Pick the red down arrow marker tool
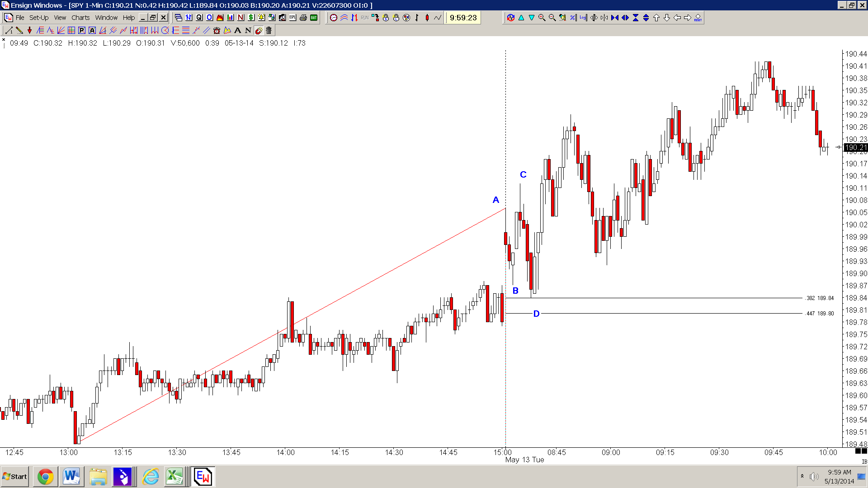Viewport: 868px width, 488px height. [30, 30]
